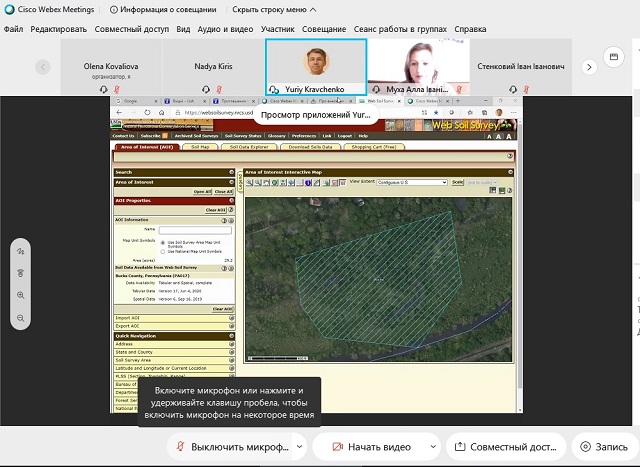Open the 'Сеанс работы в группах' menu
Image resolution: width=640 pixels, height=467 pixels.
[399, 29]
